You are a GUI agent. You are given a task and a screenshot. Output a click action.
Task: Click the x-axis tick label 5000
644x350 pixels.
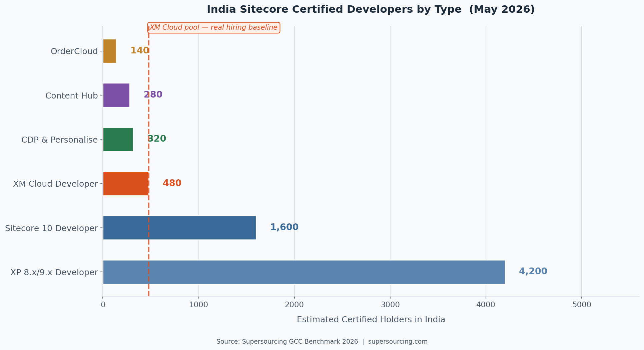(582, 305)
